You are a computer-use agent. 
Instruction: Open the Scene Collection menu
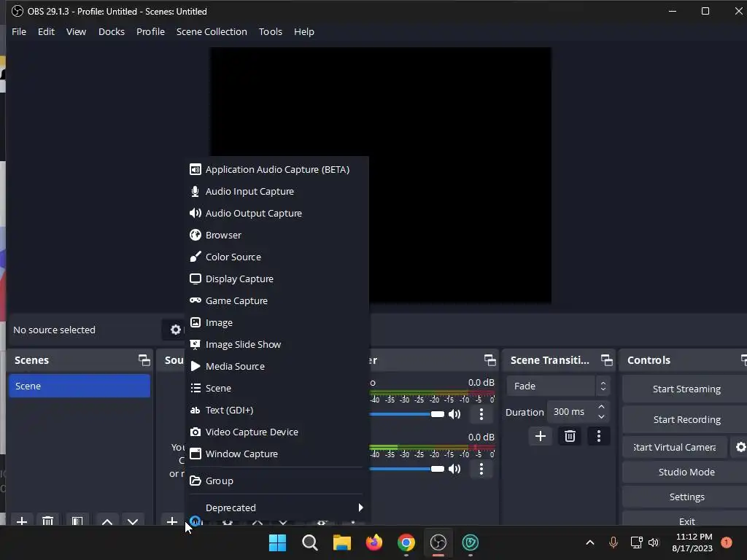(212, 32)
